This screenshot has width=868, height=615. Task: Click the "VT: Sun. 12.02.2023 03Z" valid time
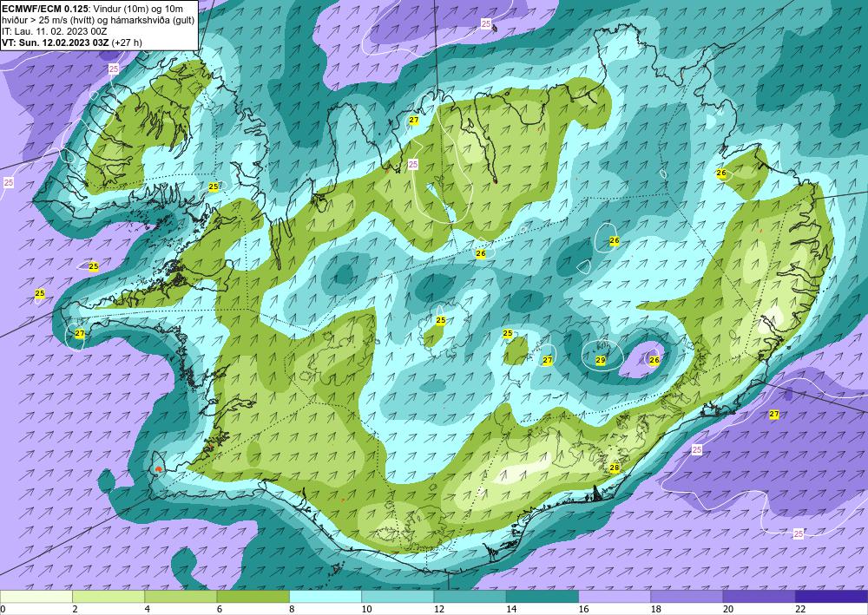tap(56, 42)
